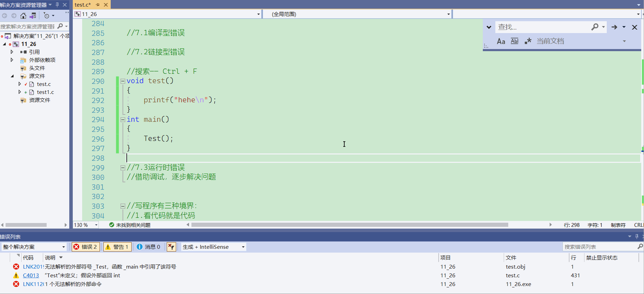The height and width of the screenshot is (294, 644).
Task: Click the editor horizontal scrollbar thumb
Action: coord(350,225)
